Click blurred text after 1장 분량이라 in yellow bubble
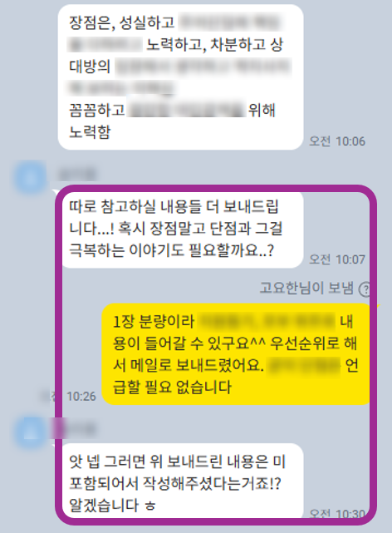 (266, 321)
